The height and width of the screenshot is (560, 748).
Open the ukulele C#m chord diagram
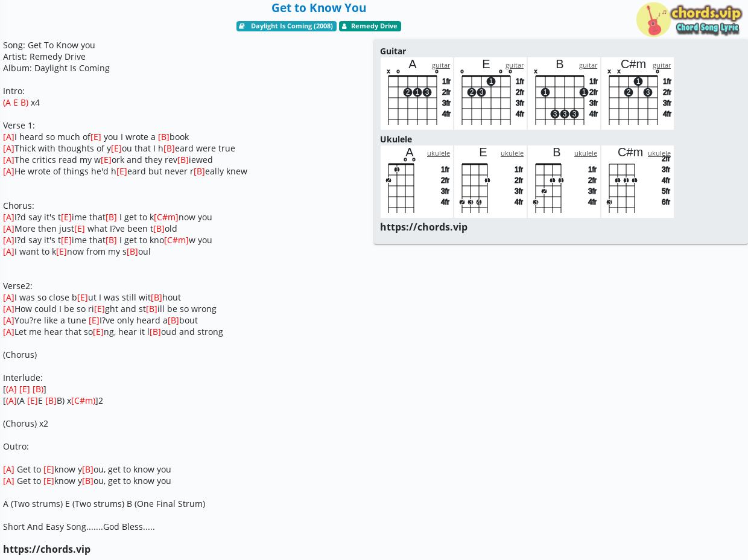(x=638, y=182)
